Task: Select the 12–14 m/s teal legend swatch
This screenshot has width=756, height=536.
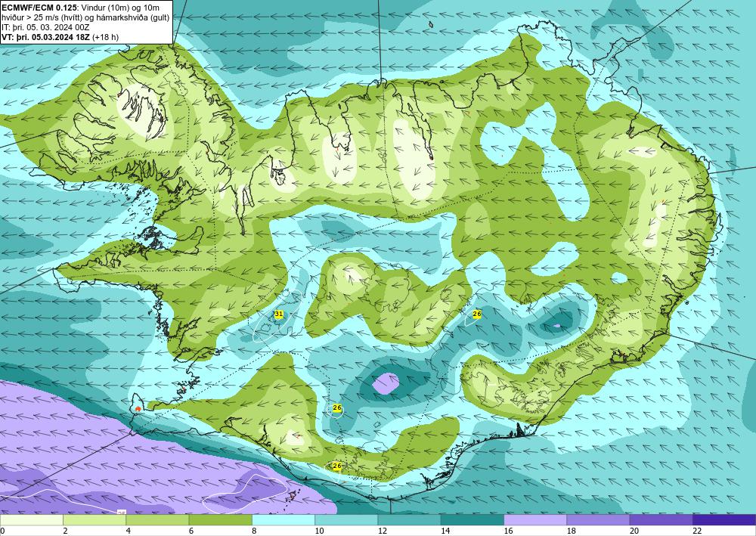Action: click(x=409, y=519)
